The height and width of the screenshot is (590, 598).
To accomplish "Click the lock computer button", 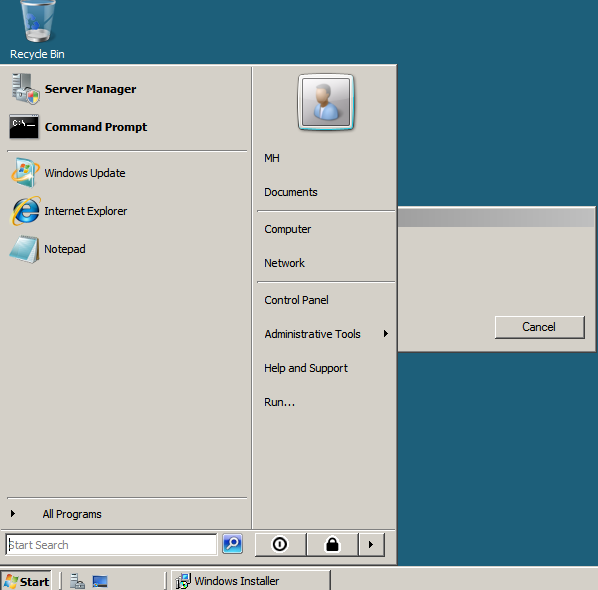I will click(x=332, y=544).
